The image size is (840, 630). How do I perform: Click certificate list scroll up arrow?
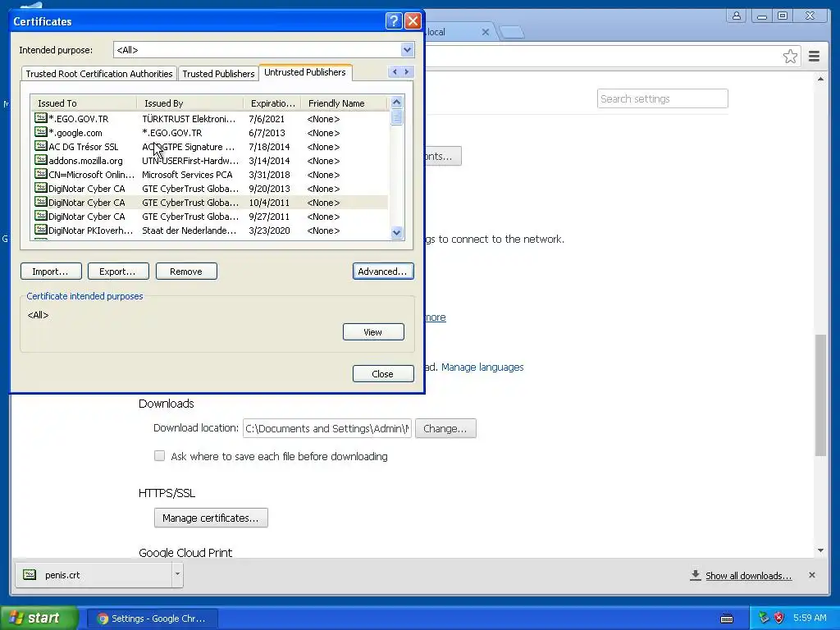tap(396, 103)
